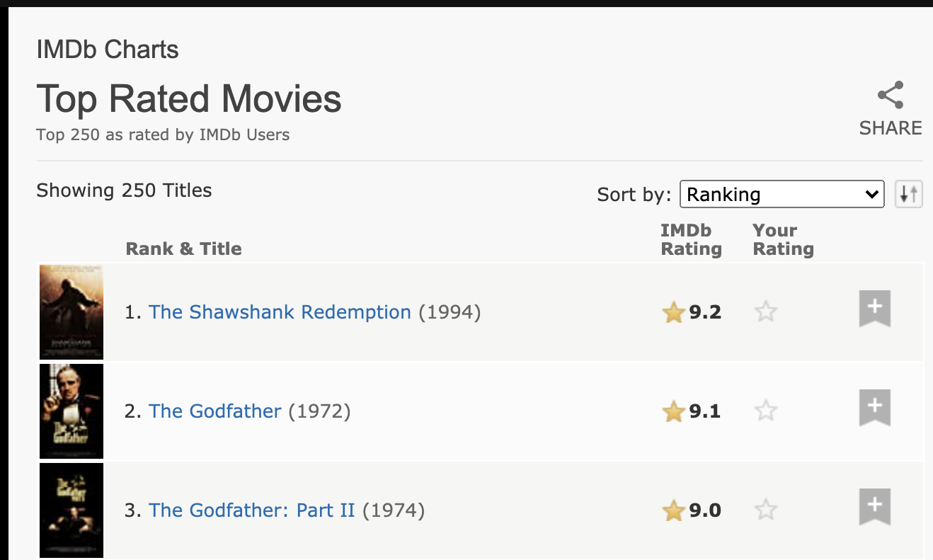The height and width of the screenshot is (560, 933).
Task: Click The Godfather poster thumbnail
Action: tap(71, 411)
